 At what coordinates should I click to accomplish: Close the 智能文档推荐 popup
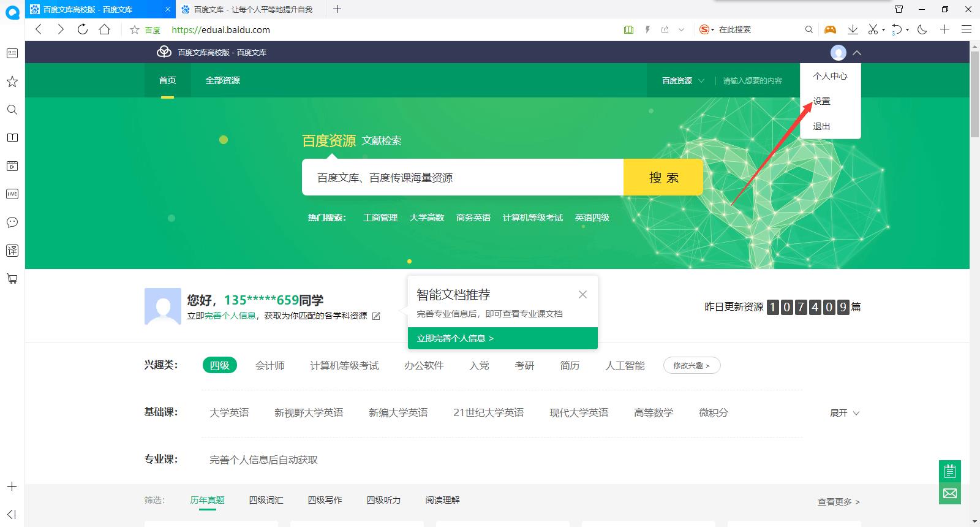pyautogui.click(x=582, y=295)
